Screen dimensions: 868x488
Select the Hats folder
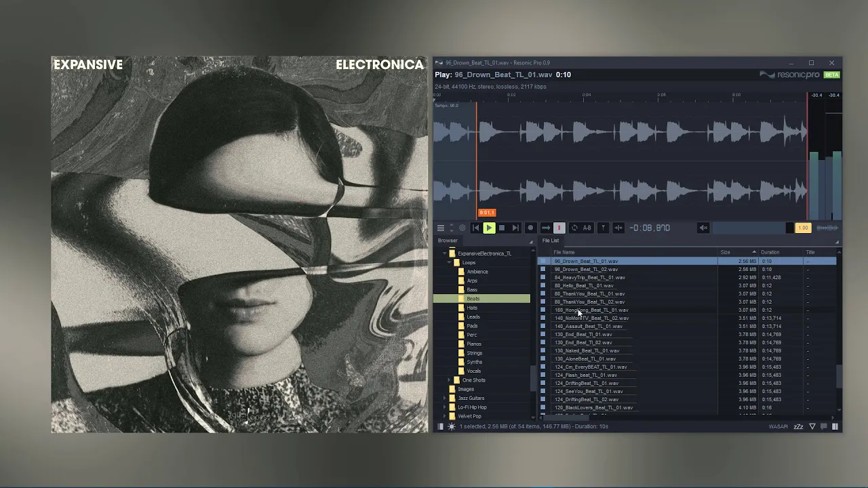tap(472, 308)
